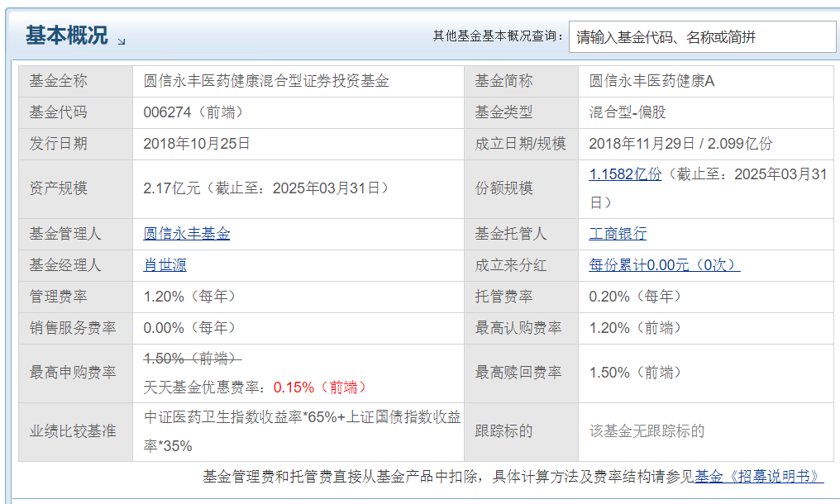Select the 发行日期 label cell
The width and height of the screenshot is (840, 504).
tap(75, 144)
